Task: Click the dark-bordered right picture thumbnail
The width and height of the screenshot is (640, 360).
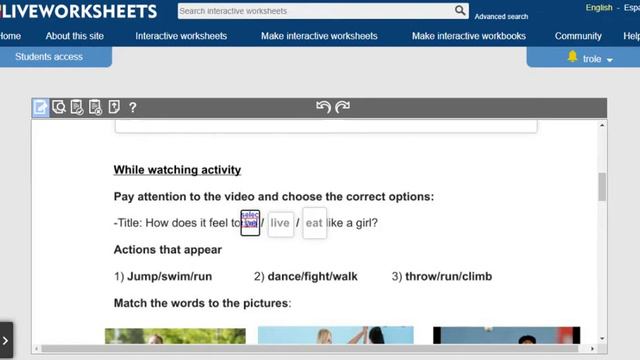Action: [507, 335]
